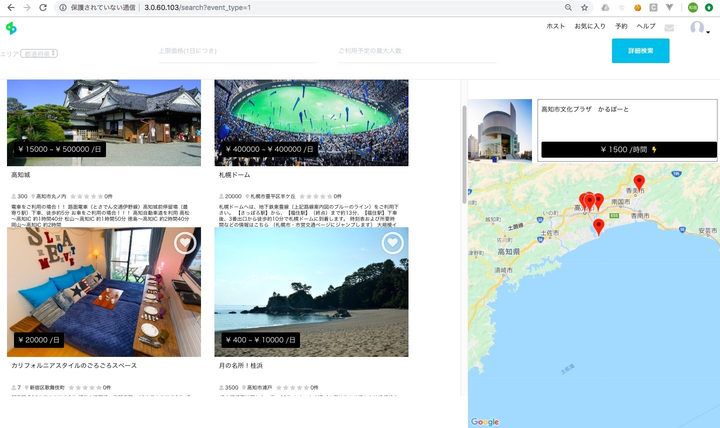Click the ¥20000 /日 price tag
The width and height of the screenshot is (720, 428).
tap(39, 340)
